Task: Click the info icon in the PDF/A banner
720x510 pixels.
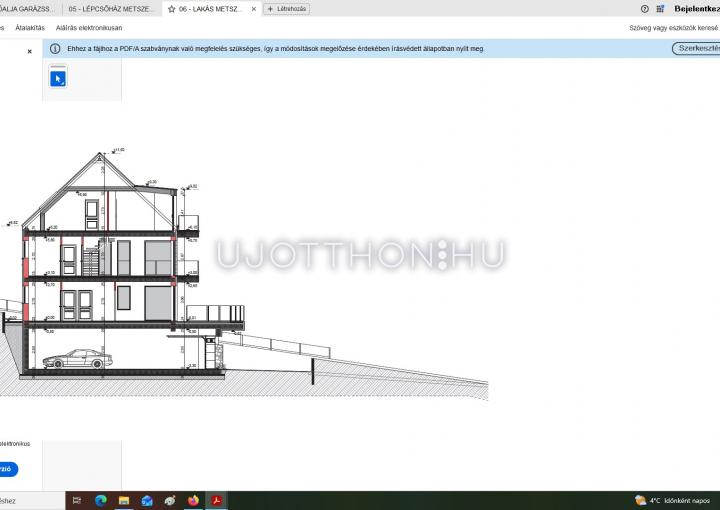Action: pyautogui.click(x=55, y=48)
